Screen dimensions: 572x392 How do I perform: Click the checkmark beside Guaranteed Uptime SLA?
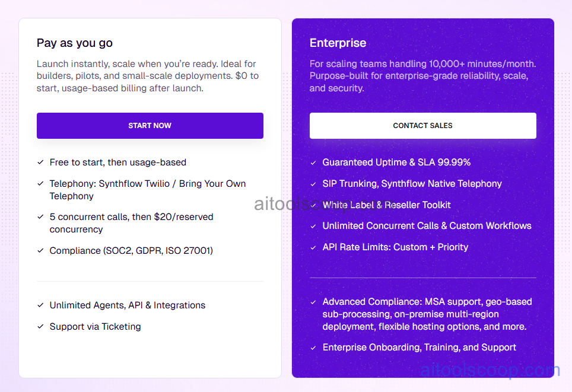point(313,162)
